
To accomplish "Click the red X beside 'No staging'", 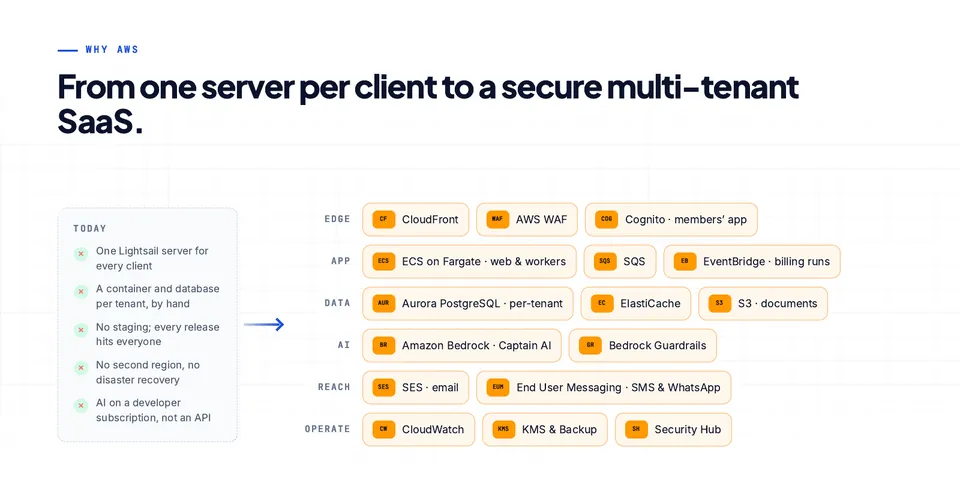I will point(81,330).
